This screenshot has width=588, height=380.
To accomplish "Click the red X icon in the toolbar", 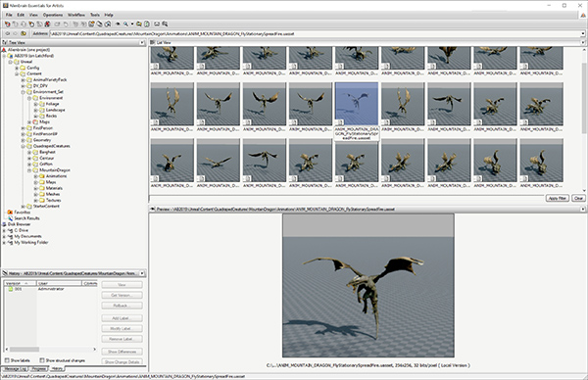I will point(47,24).
